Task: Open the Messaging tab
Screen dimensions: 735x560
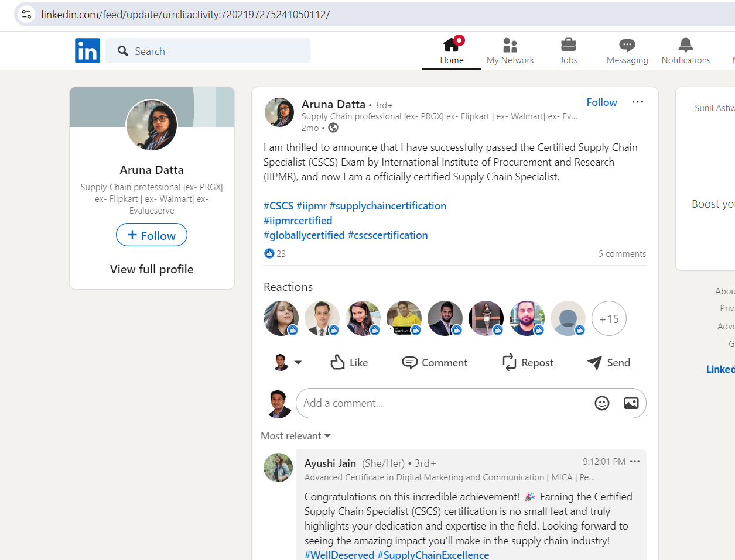Action: tap(627, 51)
